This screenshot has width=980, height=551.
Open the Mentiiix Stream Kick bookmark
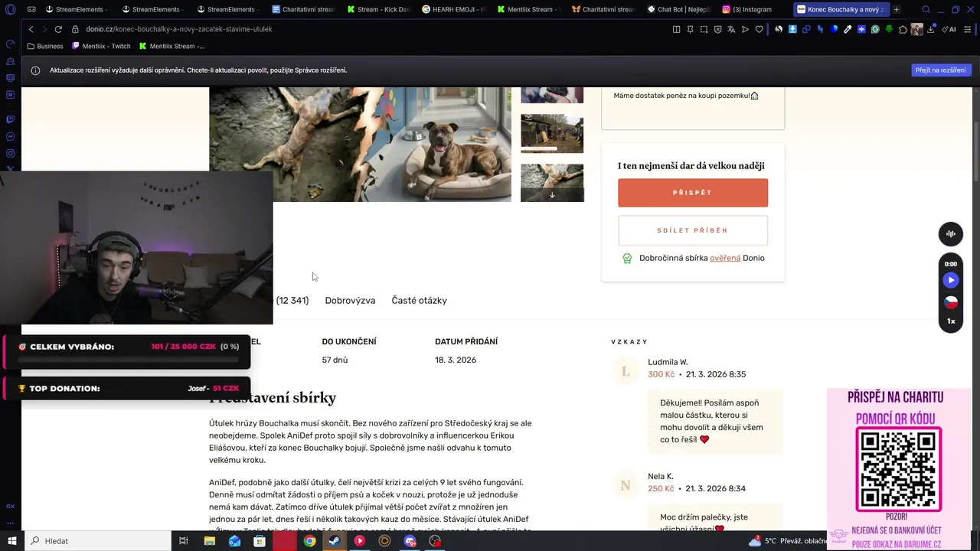coord(171,46)
